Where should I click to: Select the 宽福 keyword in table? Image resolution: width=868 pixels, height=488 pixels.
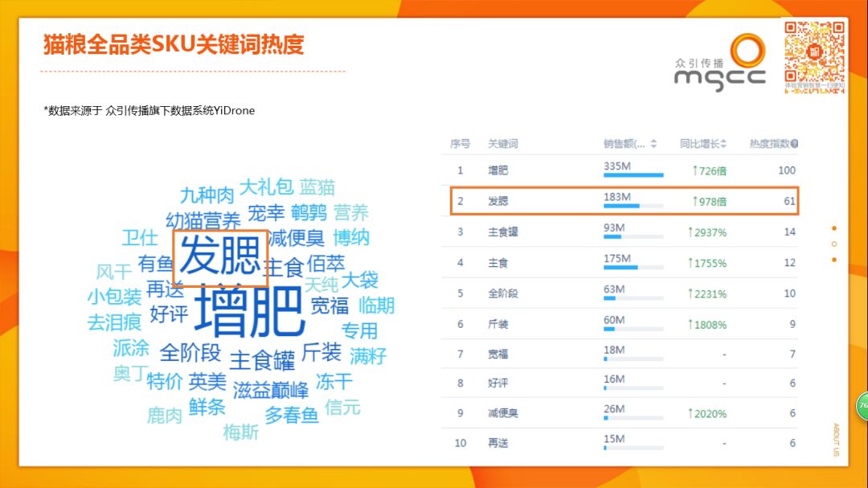(497, 354)
